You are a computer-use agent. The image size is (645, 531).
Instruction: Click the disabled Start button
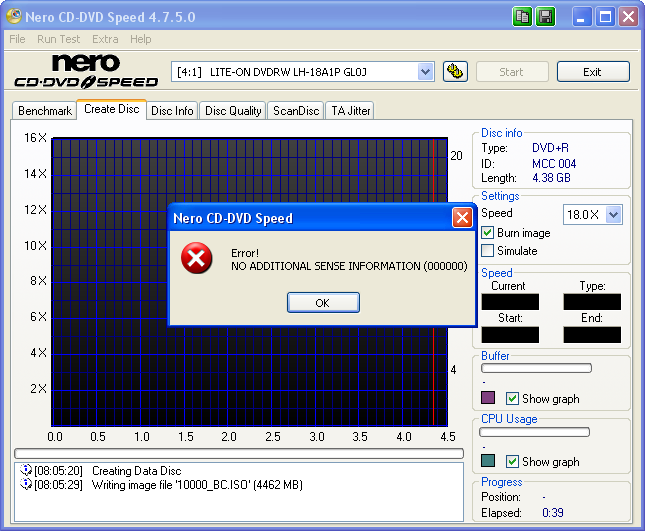coord(512,72)
